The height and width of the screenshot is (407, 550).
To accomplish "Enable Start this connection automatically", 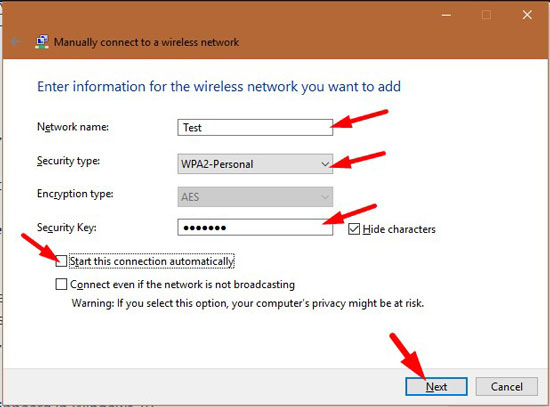I will click(61, 261).
